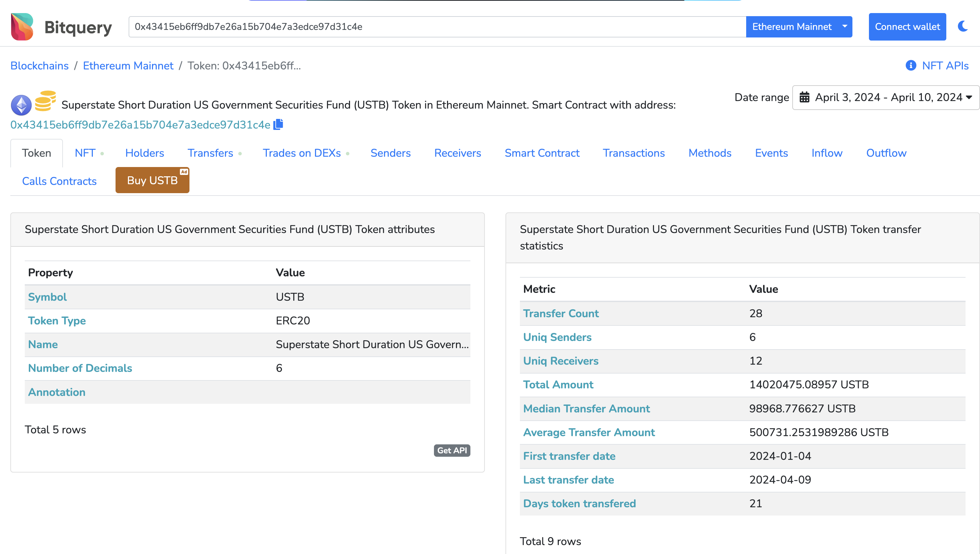Click First transfer date metric
980x554 pixels.
pyautogui.click(x=569, y=456)
